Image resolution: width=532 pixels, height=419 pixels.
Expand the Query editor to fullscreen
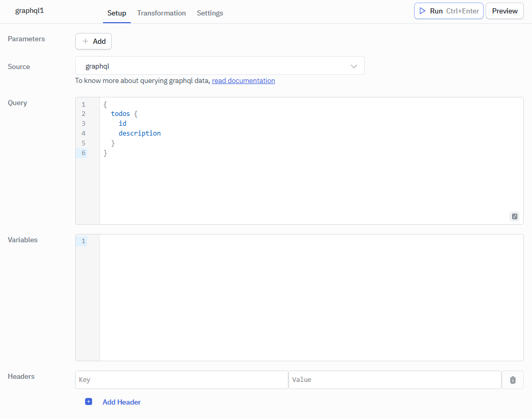click(514, 216)
